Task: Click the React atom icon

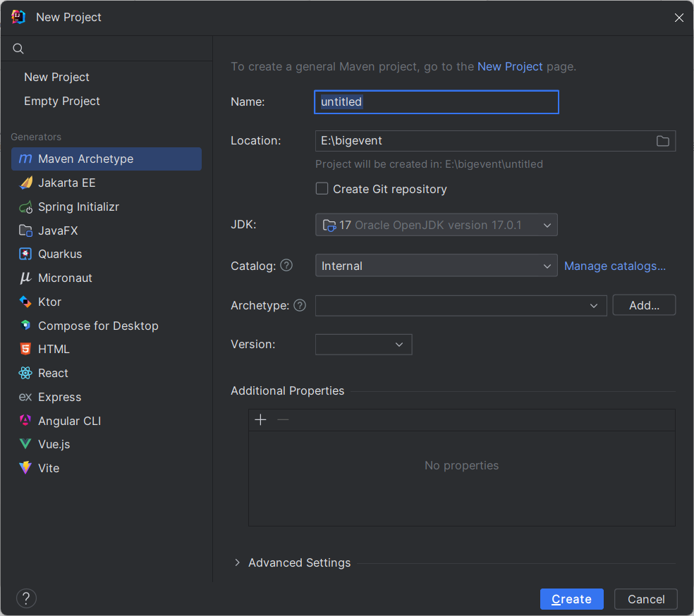Action: point(25,373)
